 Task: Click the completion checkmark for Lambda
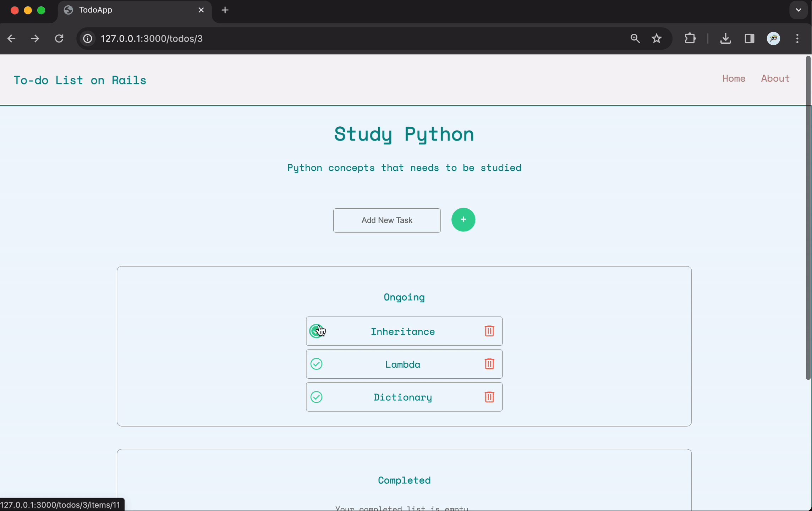click(316, 364)
